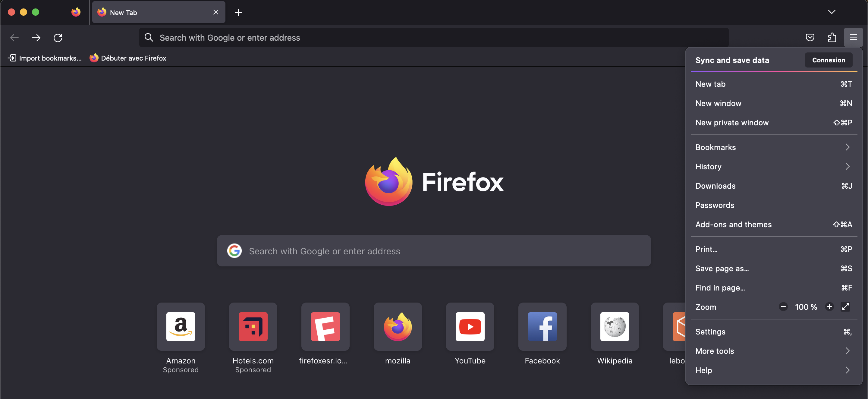Click Sync and save data heading
The width and height of the screenshot is (868, 399).
pos(732,60)
